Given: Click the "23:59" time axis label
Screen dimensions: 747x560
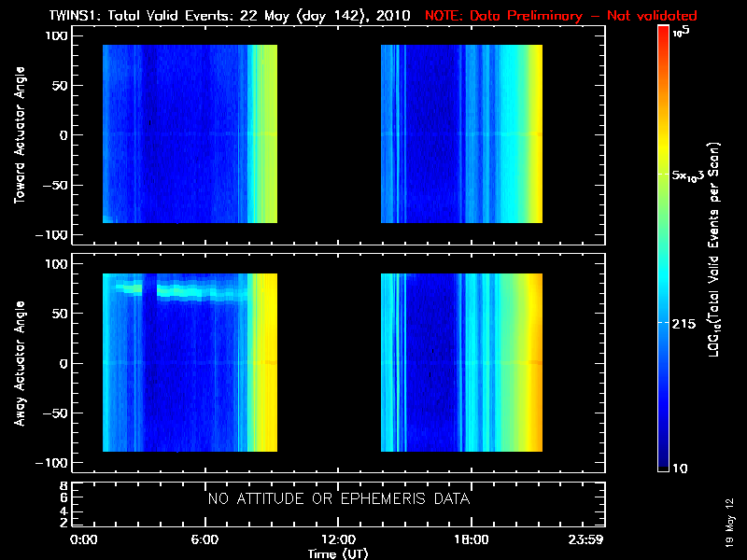Looking at the screenshot, I should point(587,539).
